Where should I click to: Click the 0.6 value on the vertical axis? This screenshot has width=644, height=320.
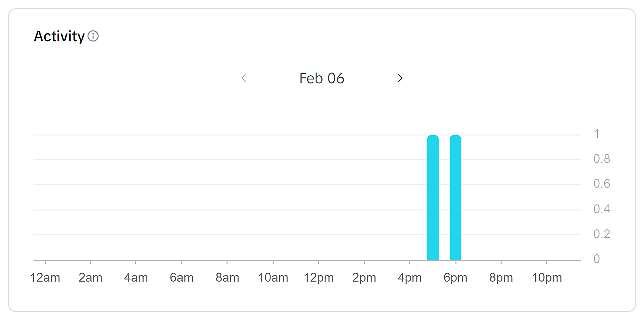coord(602,184)
